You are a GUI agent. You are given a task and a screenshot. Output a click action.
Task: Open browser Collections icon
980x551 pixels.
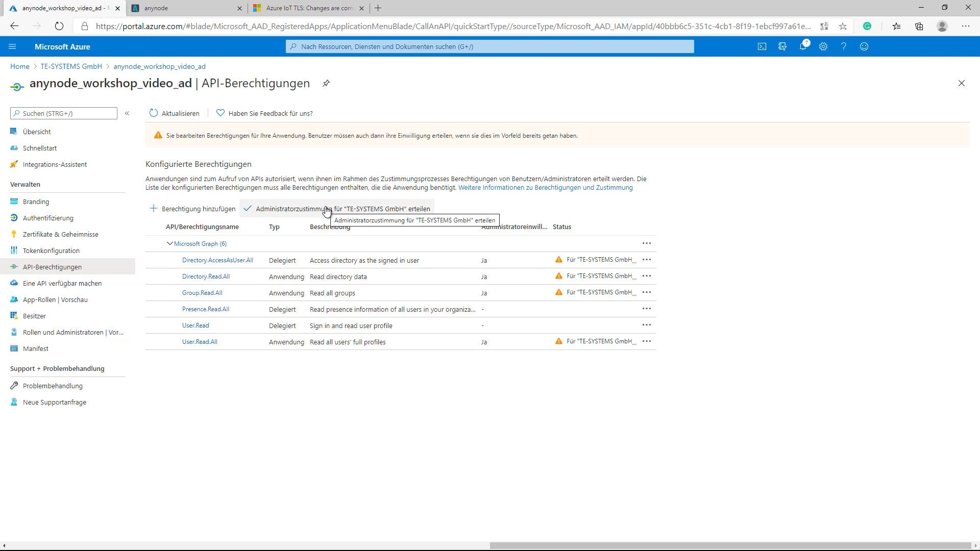(919, 26)
